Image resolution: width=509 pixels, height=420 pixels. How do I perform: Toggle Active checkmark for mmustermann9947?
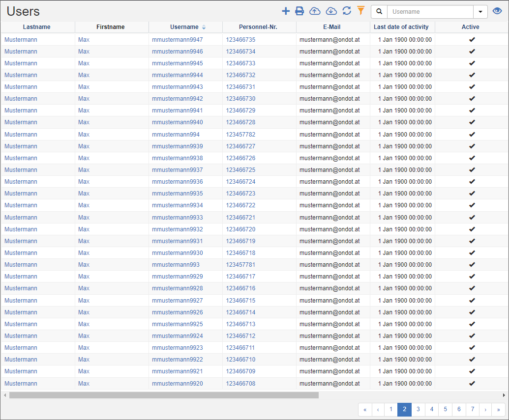(x=472, y=39)
